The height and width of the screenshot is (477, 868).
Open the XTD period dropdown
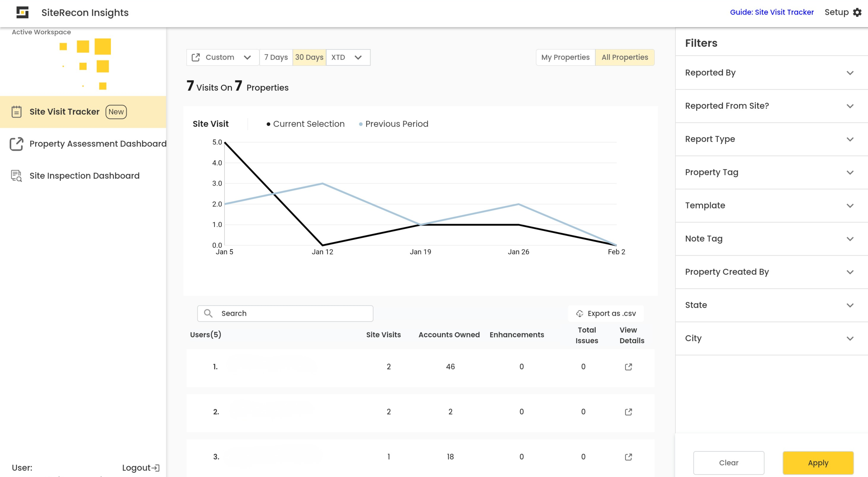(347, 57)
